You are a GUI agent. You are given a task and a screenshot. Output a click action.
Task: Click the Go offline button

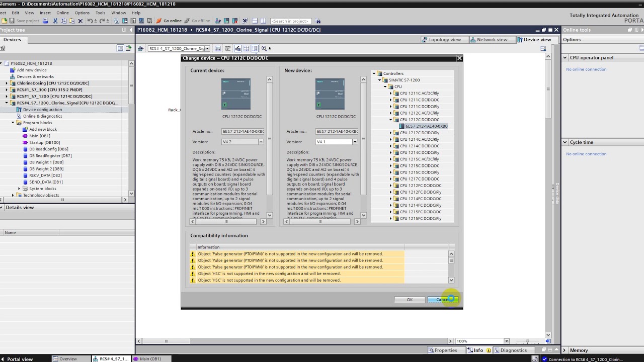[197, 21]
